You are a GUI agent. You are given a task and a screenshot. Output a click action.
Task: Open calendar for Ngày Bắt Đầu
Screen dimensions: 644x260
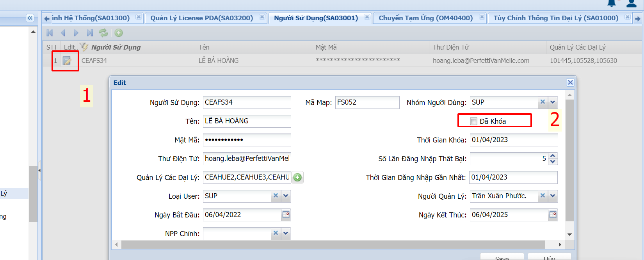tap(286, 215)
